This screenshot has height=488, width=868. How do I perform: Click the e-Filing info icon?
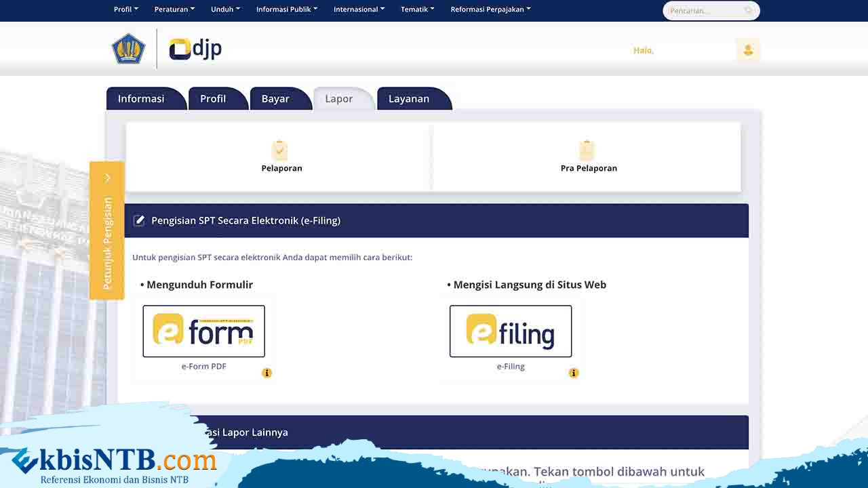[574, 373]
